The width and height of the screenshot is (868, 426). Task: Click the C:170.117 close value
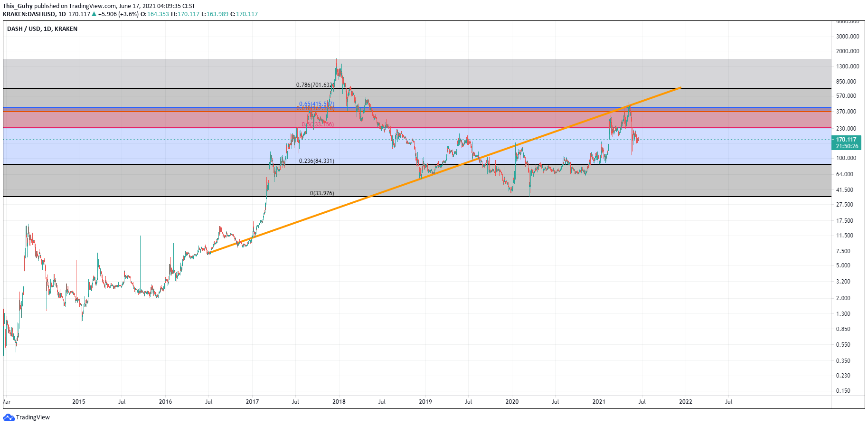point(244,14)
